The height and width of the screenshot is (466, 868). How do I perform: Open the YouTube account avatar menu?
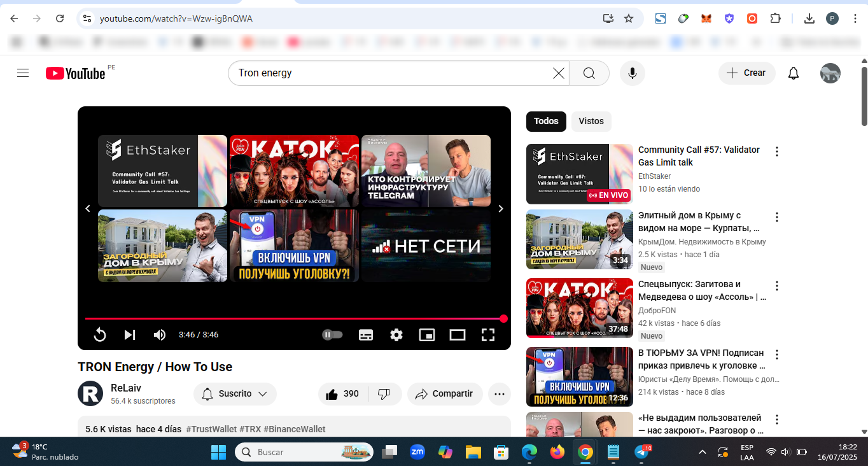click(x=830, y=73)
